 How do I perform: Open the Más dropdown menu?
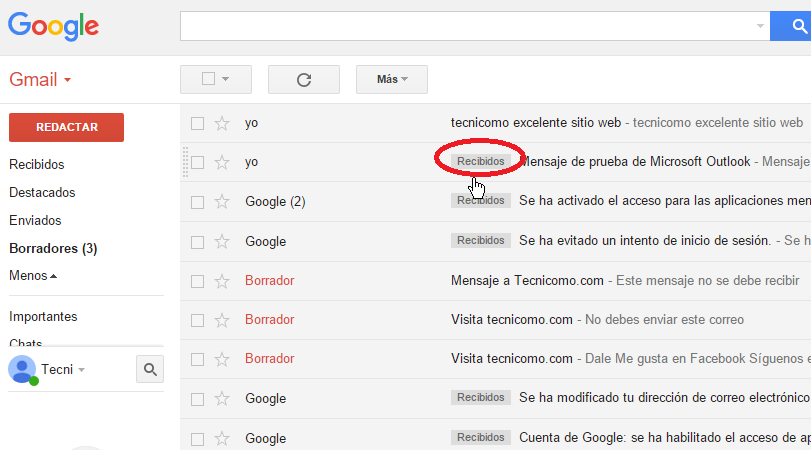pyautogui.click(x=392, y=80)
